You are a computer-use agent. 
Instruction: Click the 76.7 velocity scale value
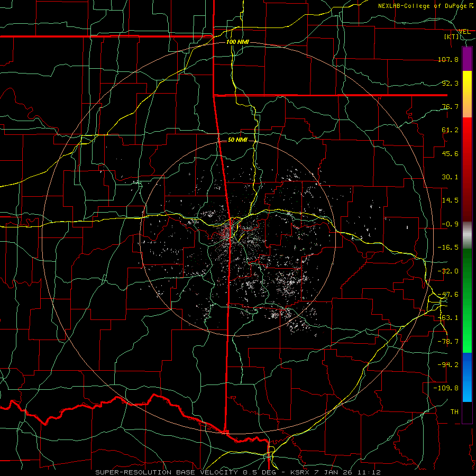click(450, 106)
